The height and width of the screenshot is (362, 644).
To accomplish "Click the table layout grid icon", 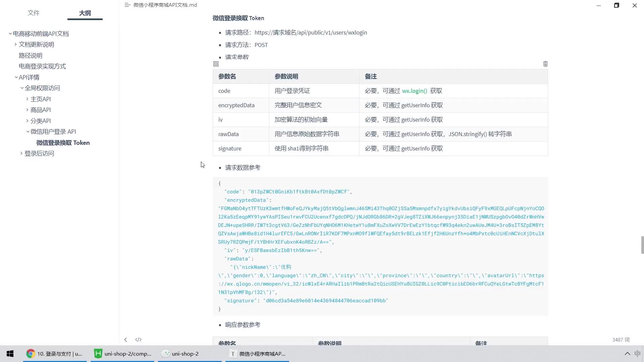I will click(216, 64).
